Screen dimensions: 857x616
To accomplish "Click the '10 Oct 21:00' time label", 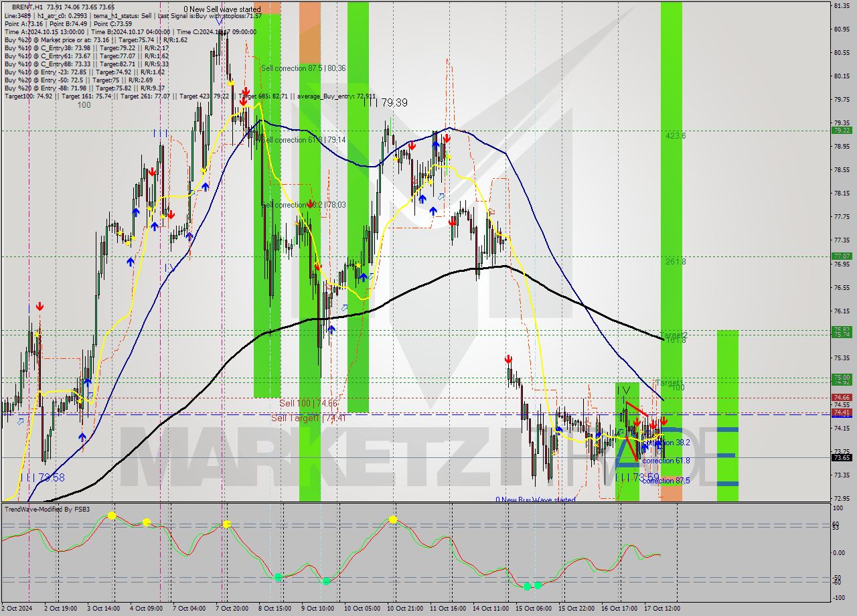I will 406,609.
